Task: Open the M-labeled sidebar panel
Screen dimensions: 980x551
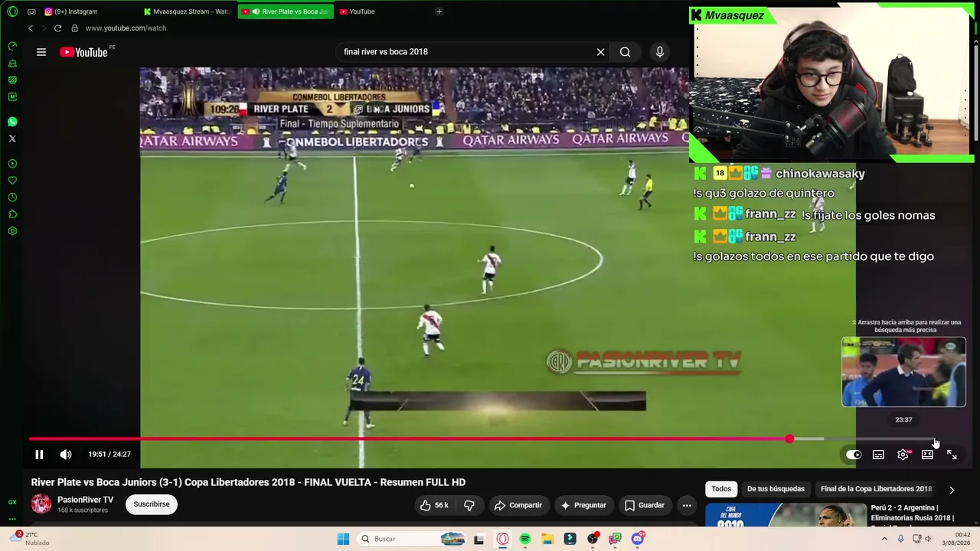Action: coord(12,96)
